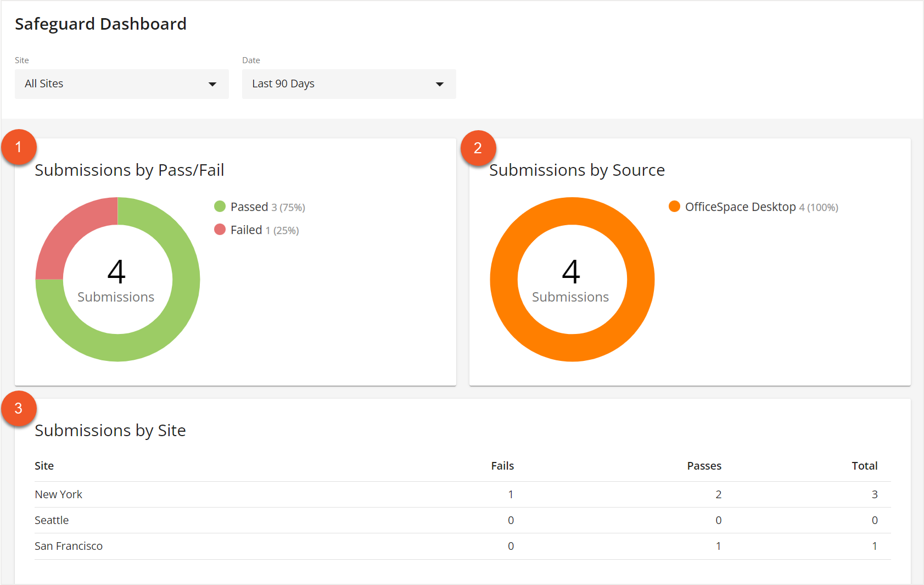
Task: Click the Submissions by Pass/Fail heading
Action: point(130,170)
